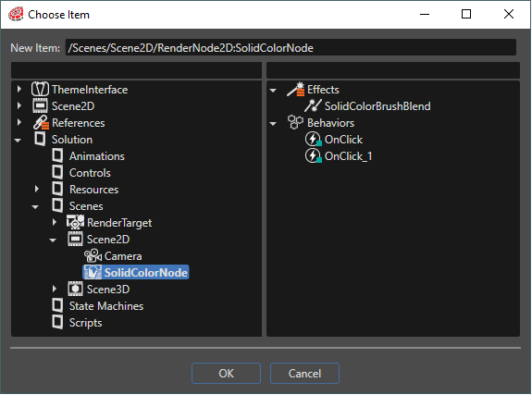Screen dimensions: 532x395
Task: Confirm selection with OK button
Action: (x=226, y=374)
